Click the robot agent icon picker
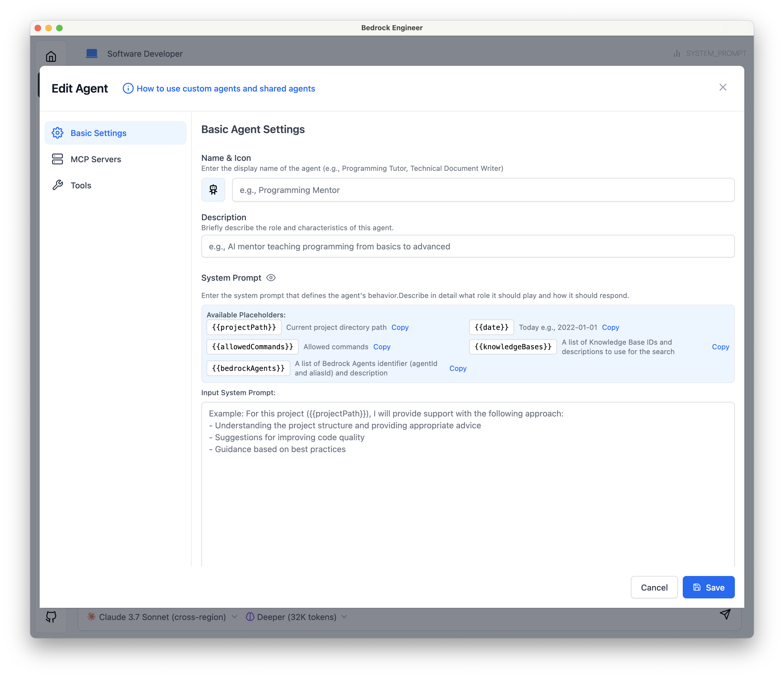784x678 pixels. 213,189
